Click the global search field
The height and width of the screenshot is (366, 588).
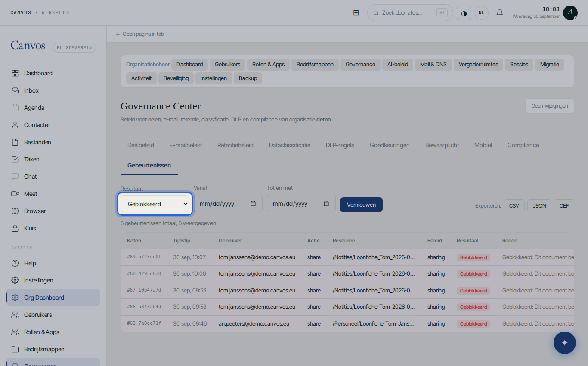[410, 13]
